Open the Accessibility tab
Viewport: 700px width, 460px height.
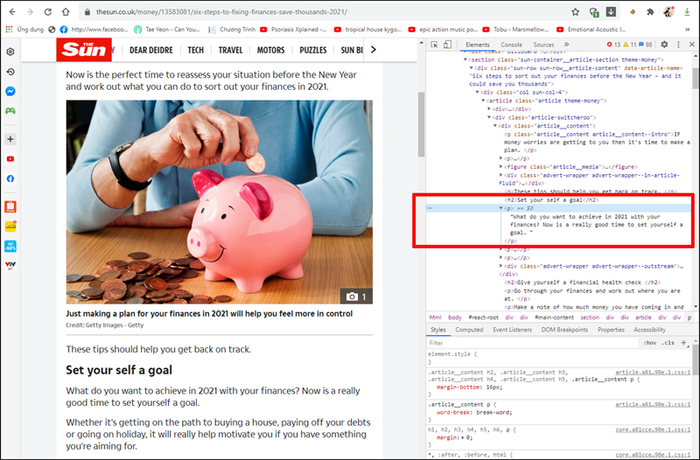point(649,330)
